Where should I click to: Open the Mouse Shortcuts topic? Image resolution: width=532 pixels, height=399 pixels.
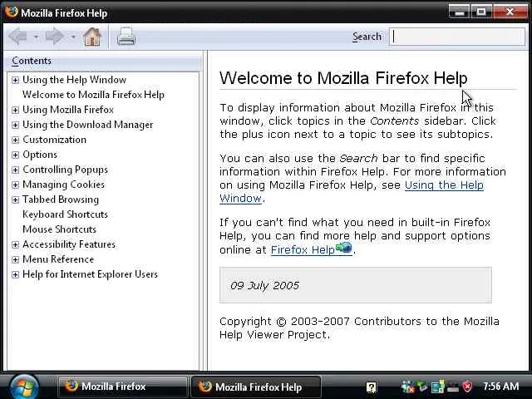59,229
